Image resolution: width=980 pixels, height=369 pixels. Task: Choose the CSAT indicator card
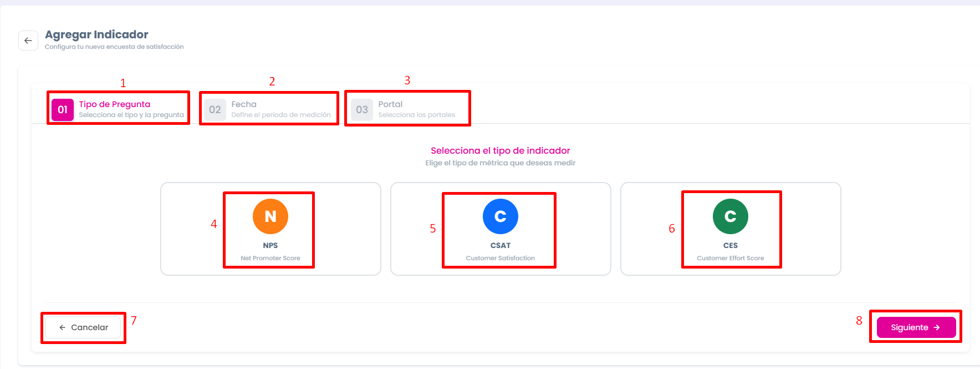tap(501, 229)
